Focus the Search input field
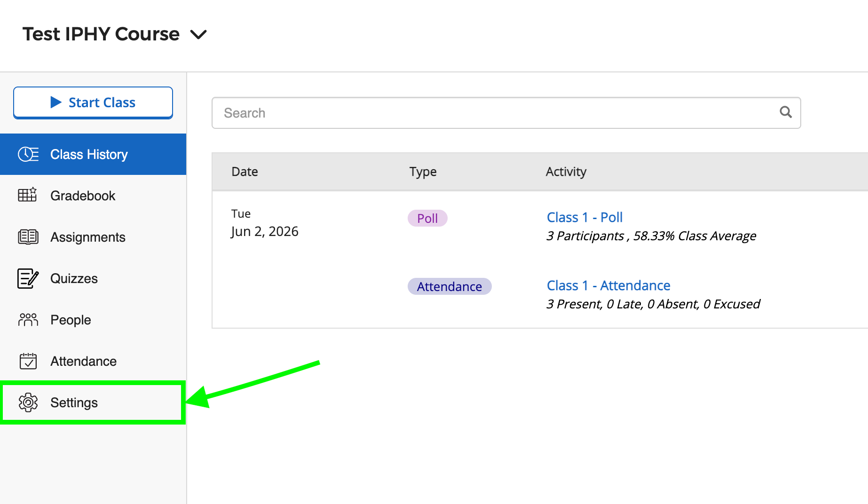Screen dimensions: 868x504 [x=506, y=113]
